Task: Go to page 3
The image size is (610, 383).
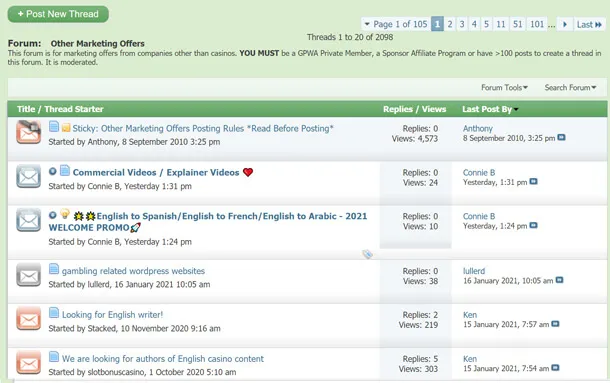Action: coord(462,24)
